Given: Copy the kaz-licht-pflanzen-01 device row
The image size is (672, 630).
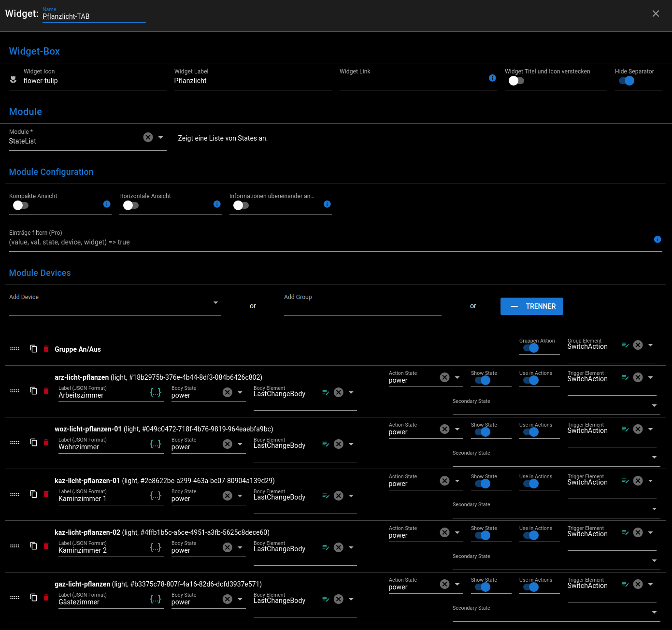Looking at the screenshot, I should pyautogui.click(x=33, y=494).
